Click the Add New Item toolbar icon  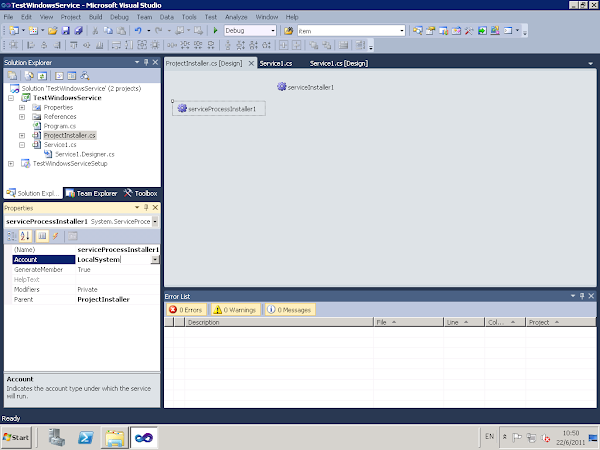[x=33, y=31]
